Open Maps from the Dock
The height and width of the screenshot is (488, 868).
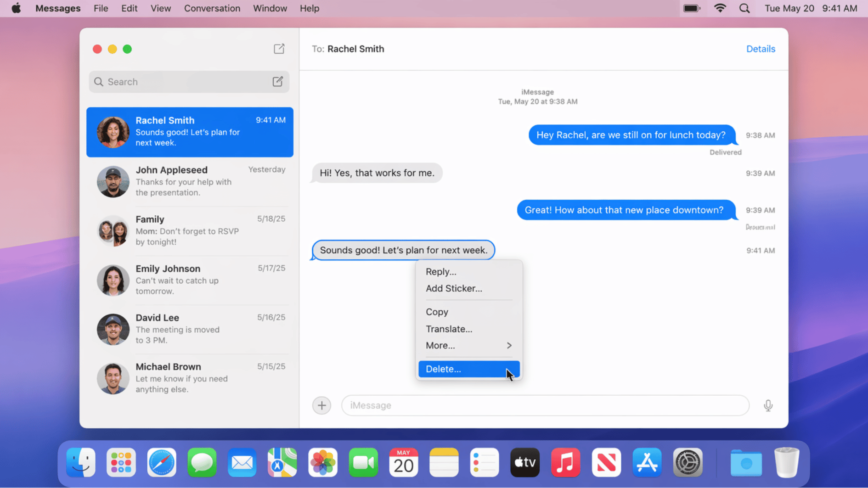coord(282,462)
